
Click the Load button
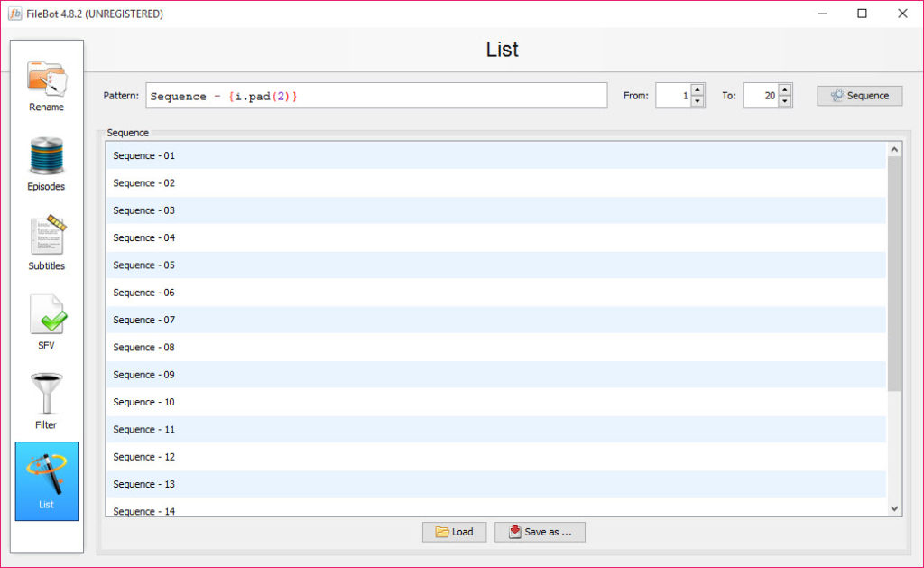tap(455, 532)
